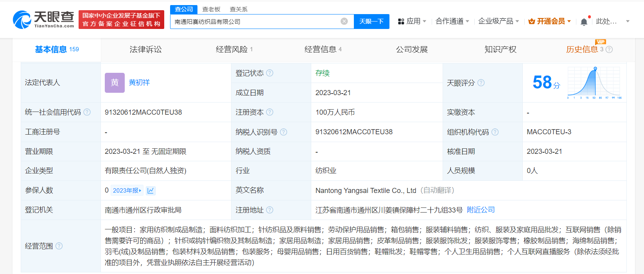This screenshot has height=274, width=644.
Task: Expand the 企业级产品 menu
Action: 499,21
